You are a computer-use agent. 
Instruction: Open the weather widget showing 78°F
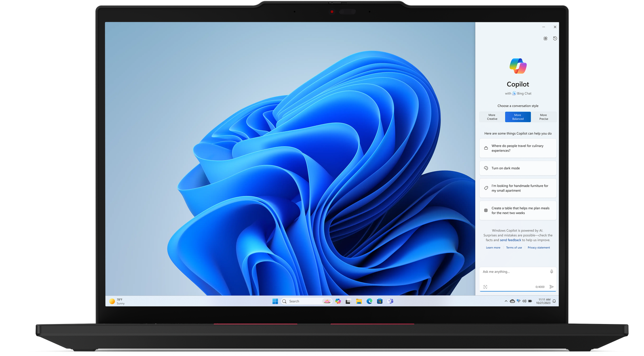point(117,301)
